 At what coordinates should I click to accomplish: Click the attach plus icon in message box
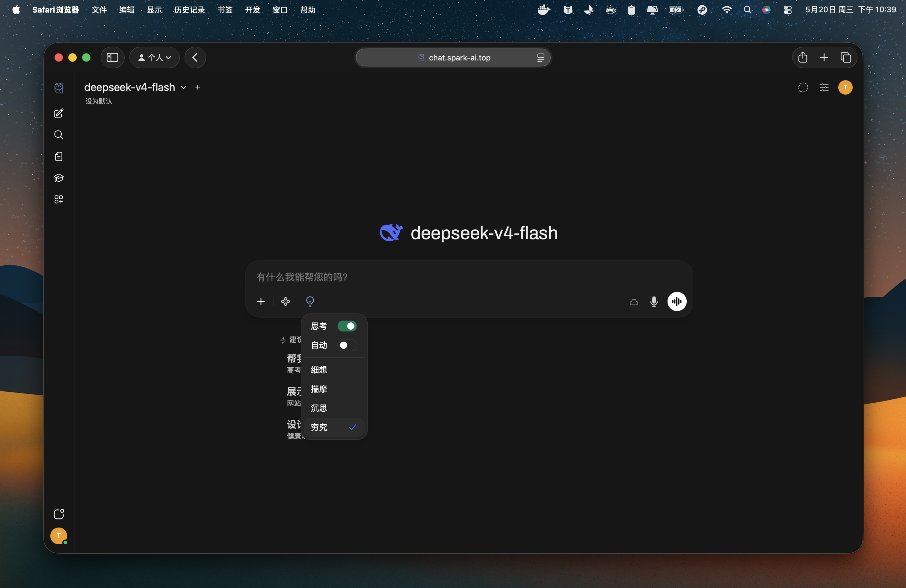pos(261,301)
